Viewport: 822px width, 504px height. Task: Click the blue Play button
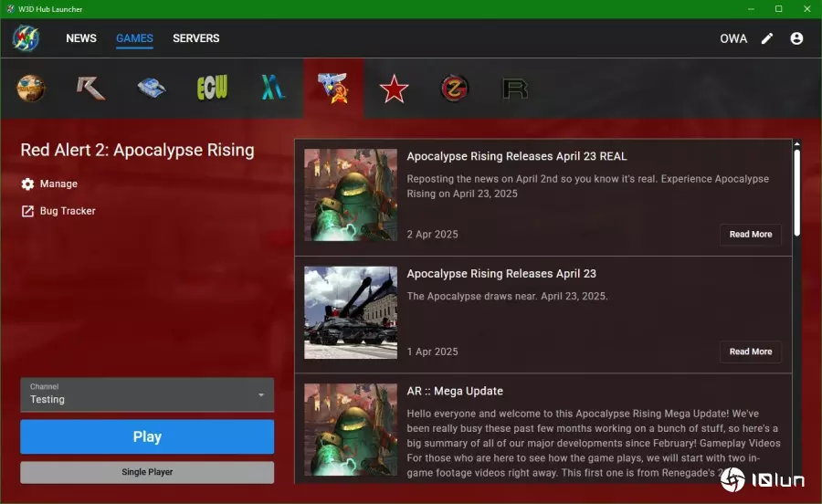(147, 436)
